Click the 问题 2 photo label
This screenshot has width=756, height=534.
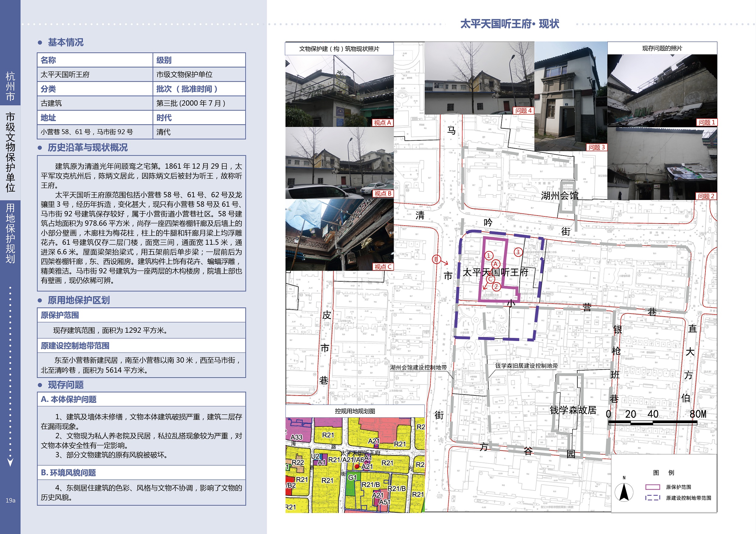706,196
